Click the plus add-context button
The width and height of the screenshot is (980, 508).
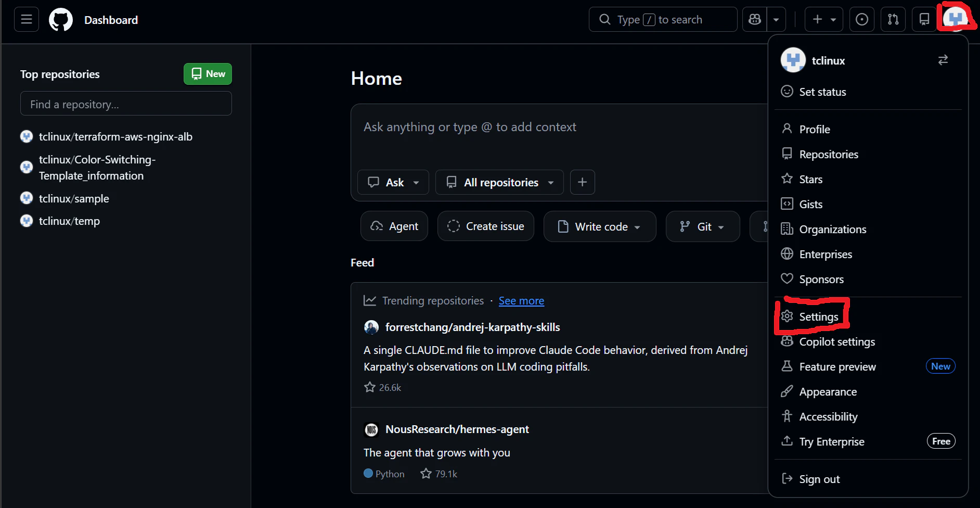click(583, 182)
